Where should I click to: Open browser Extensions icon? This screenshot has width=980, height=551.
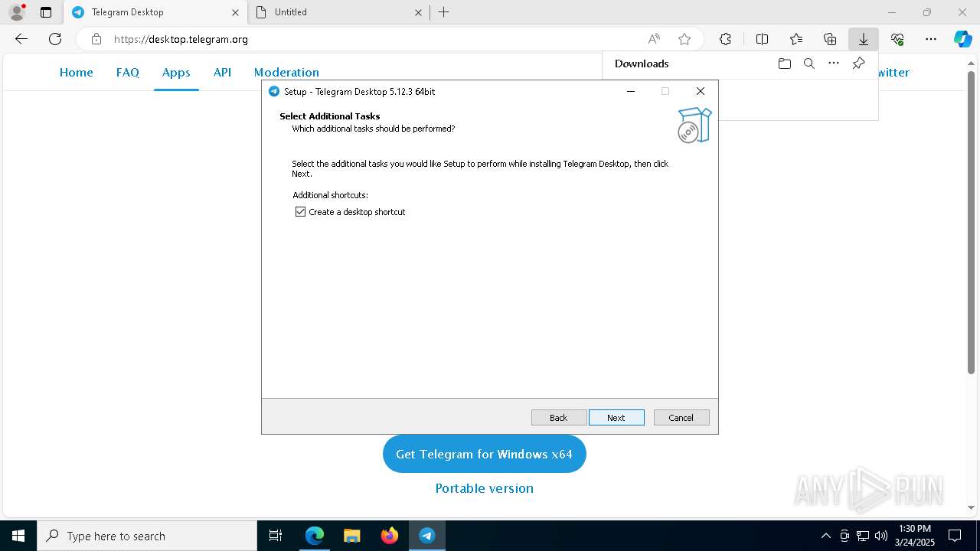point(725,39)
